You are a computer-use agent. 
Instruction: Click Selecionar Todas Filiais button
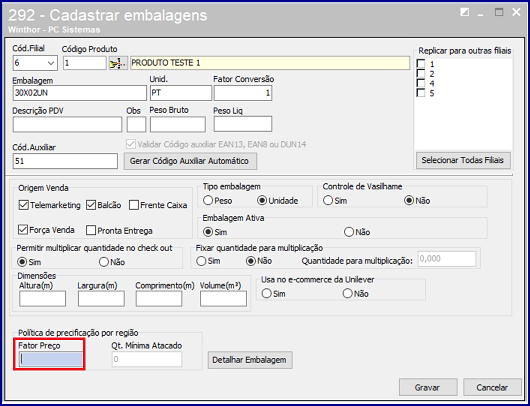[463, 160]
